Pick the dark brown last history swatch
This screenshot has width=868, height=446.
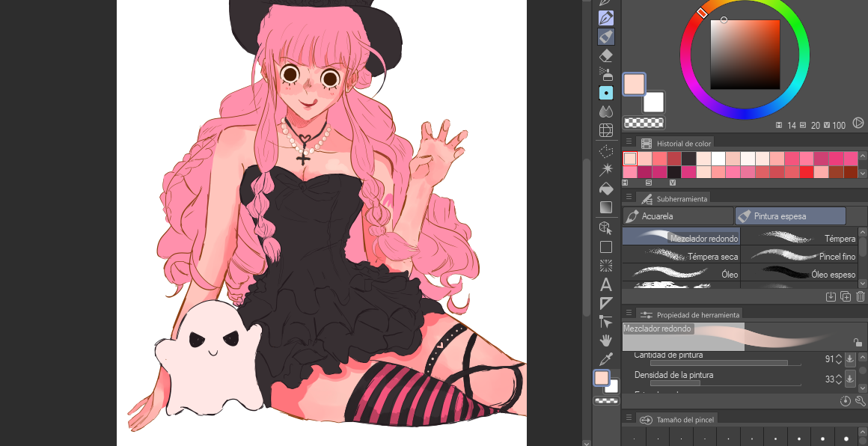point(850,172)
